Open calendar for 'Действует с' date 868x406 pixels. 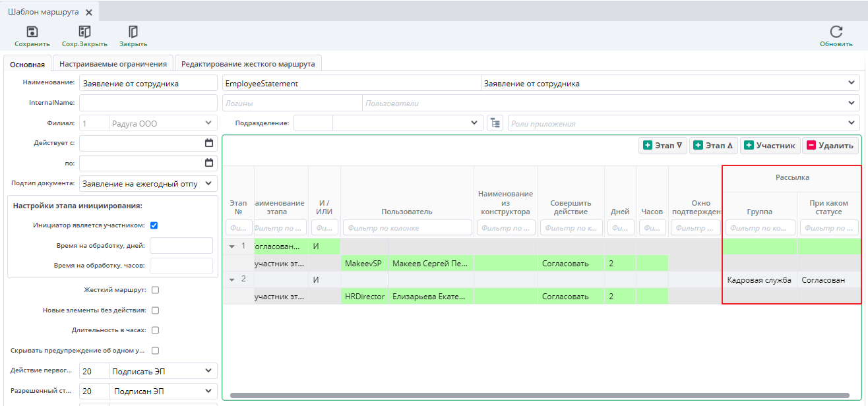click(x=209, y=143)
